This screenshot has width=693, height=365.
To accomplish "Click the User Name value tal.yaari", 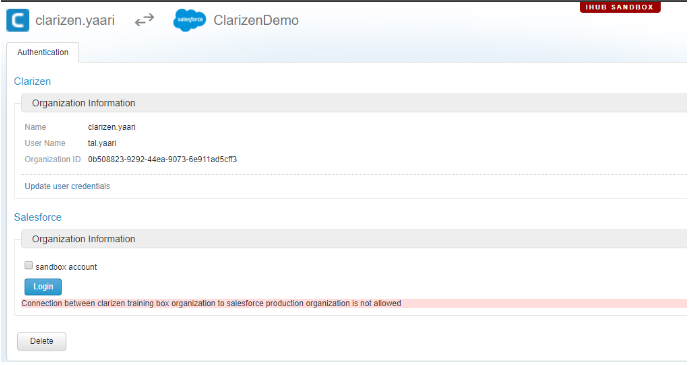I will (x=102, y=143).
